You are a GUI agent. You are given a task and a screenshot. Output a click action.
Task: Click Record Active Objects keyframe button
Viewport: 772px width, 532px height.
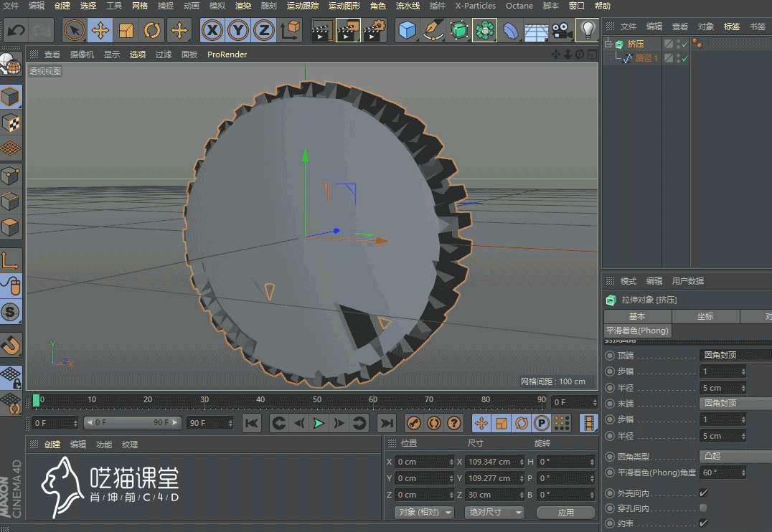(413, 423)
